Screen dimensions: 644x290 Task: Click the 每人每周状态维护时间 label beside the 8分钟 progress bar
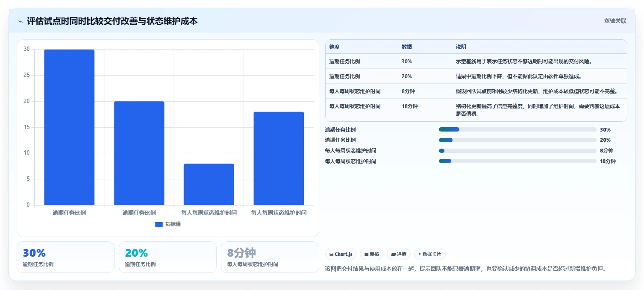(x=350, y=151)
